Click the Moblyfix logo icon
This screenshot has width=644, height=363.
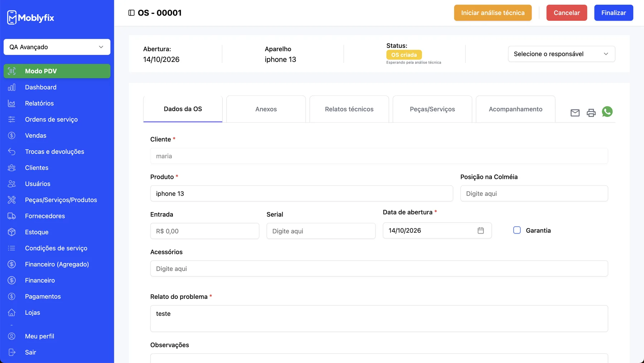point(12,18)
